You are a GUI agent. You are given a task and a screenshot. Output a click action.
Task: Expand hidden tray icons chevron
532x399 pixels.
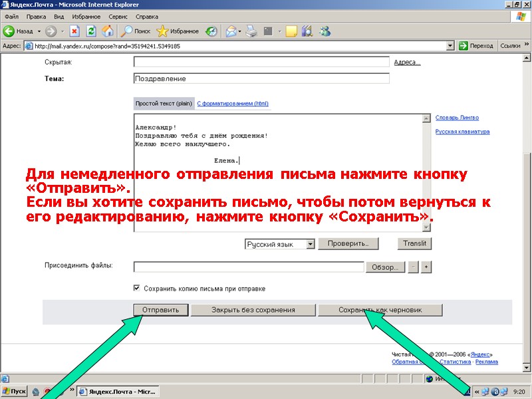pos(477,392)
